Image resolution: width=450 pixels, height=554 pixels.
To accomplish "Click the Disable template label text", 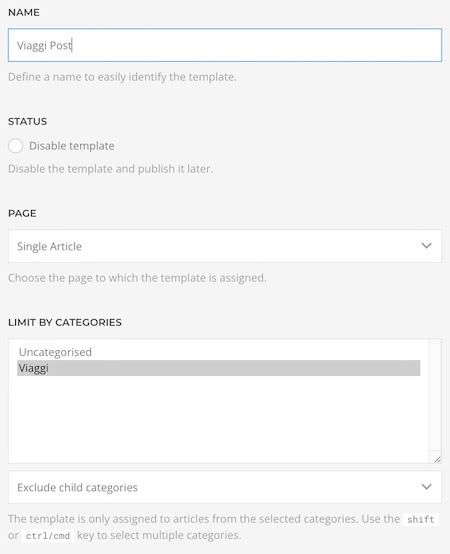I will coord(72,146).
